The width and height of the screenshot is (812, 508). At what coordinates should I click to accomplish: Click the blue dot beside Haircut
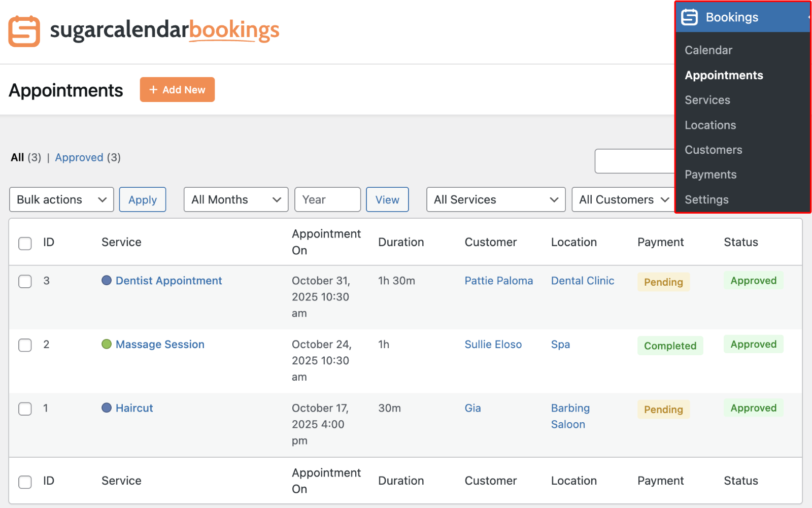107,408
